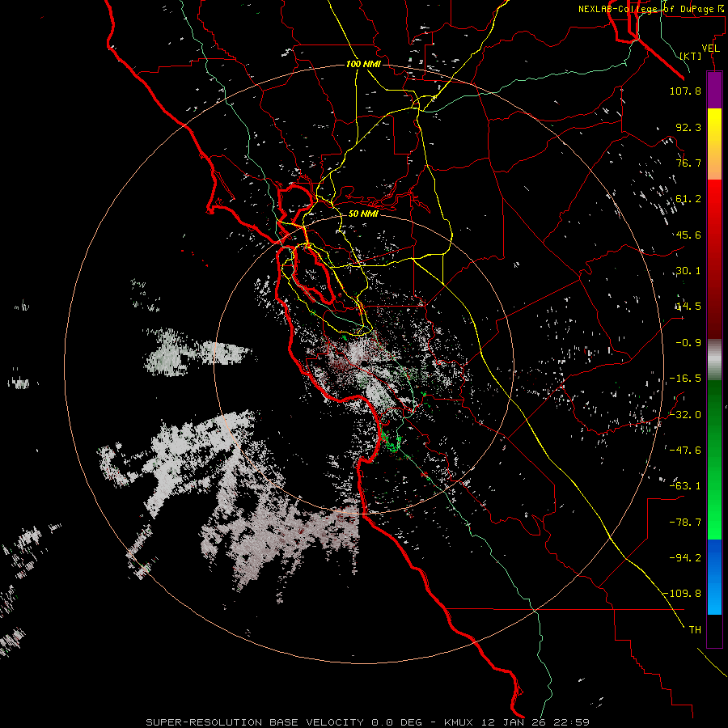728x728 pixels.
Task: Click SUPER-RESOLUTION BASE VELOCITY in the caption
Action: point(256,722)
